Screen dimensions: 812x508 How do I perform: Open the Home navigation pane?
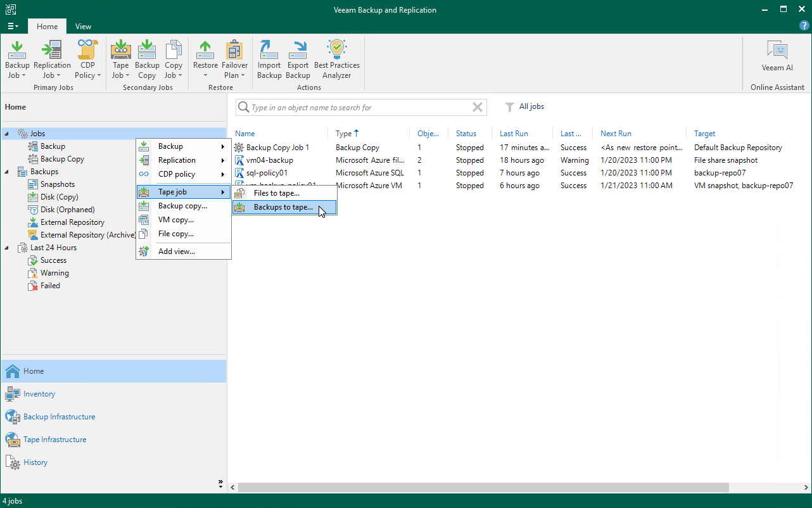click(x=113, y=371)
